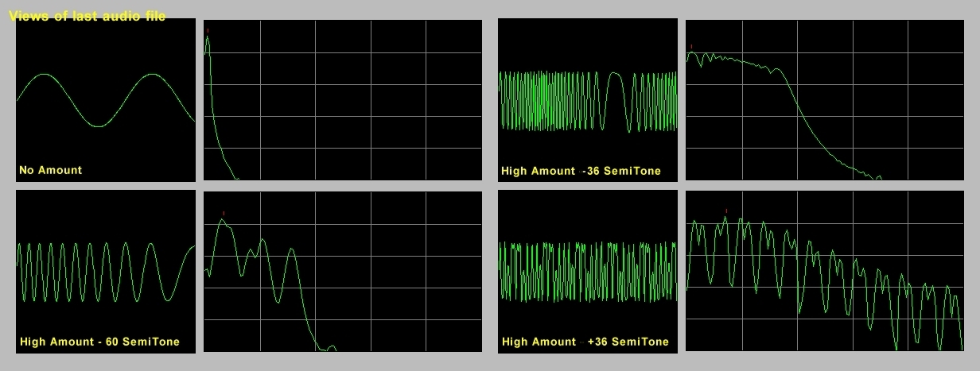Select the High Amount +36 SemiTone waveform

point(587,272)
